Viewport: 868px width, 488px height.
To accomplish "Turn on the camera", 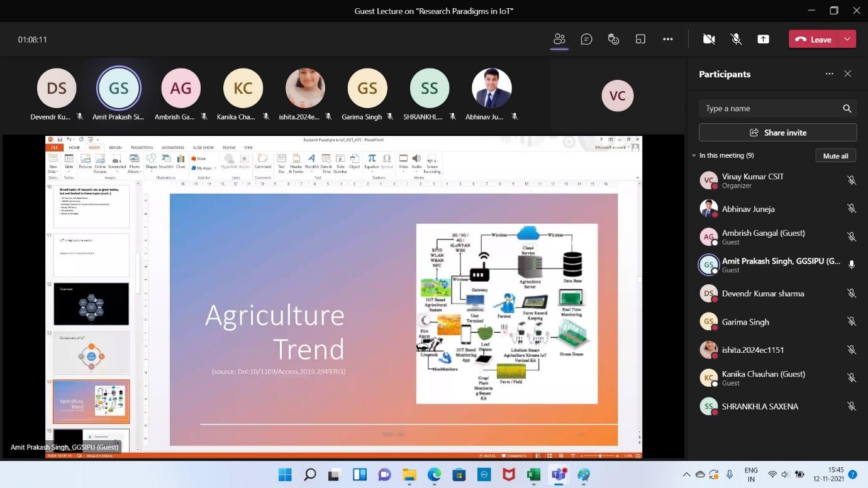I will (709, 39).
